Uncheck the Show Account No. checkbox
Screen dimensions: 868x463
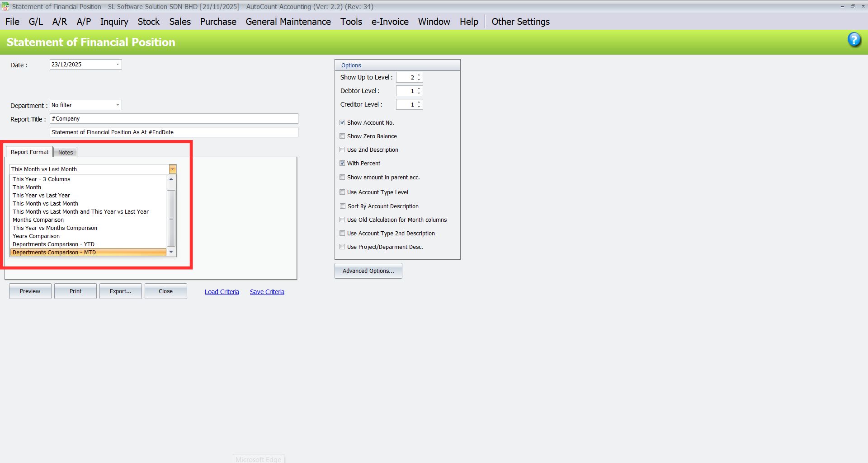342,122
